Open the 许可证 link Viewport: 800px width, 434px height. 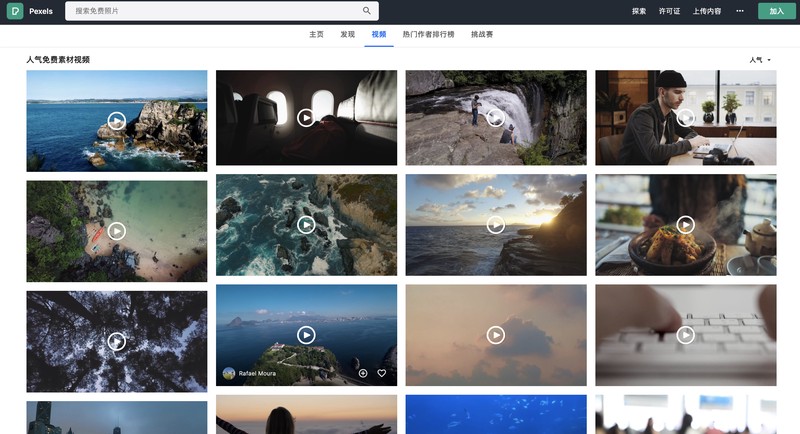pyautogui.click(x=669, y=11)
